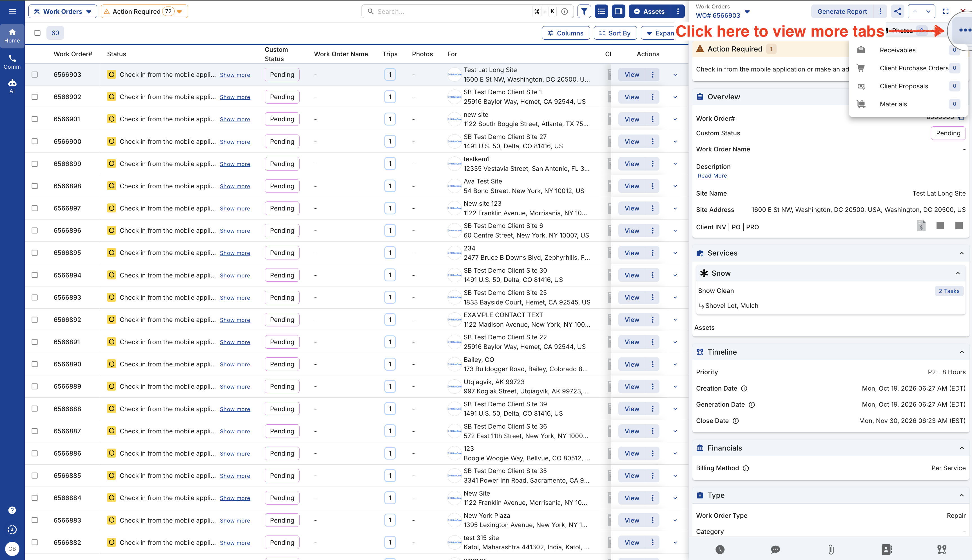Screen dimensions: 972x560
Task: Tick checkbox for work order 6566895
Action: point(35,253)
